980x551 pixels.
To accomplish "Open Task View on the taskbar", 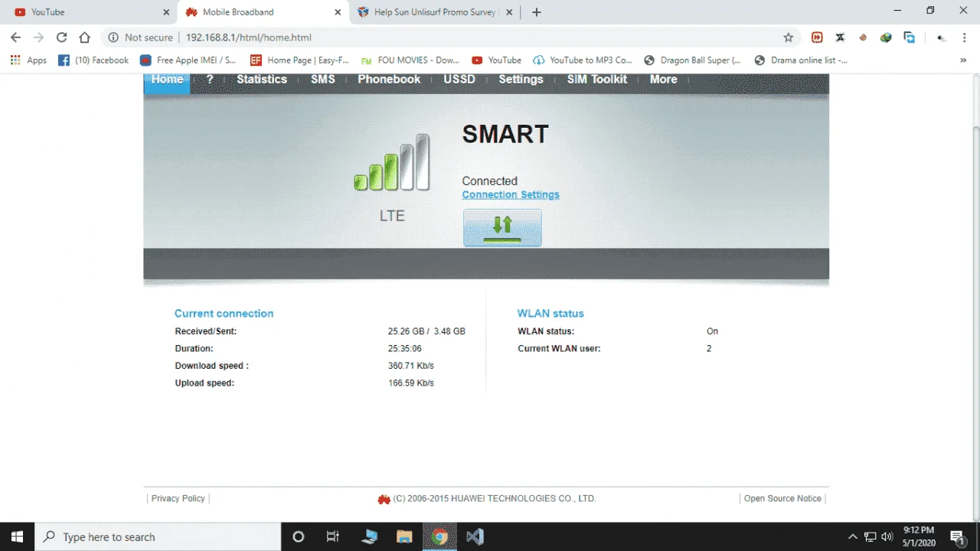I will 333,536.
